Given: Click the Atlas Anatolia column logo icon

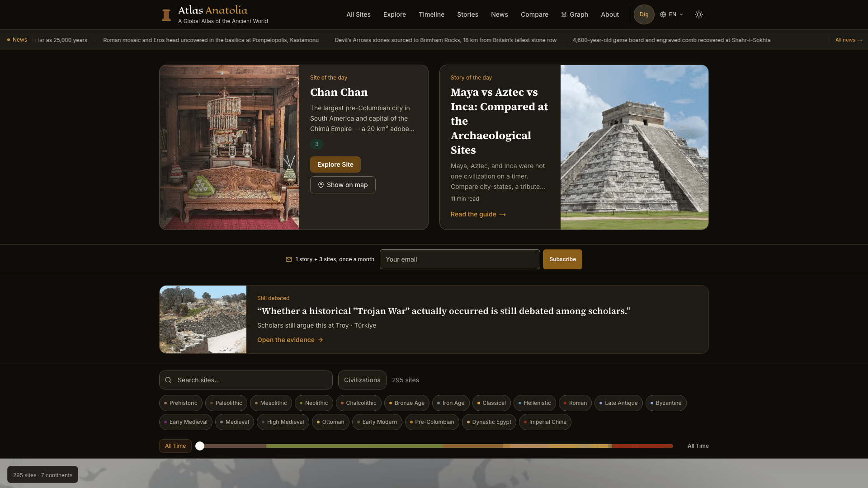Looking at the screenshot, I should pyautogui.click(x=166, y=15).
